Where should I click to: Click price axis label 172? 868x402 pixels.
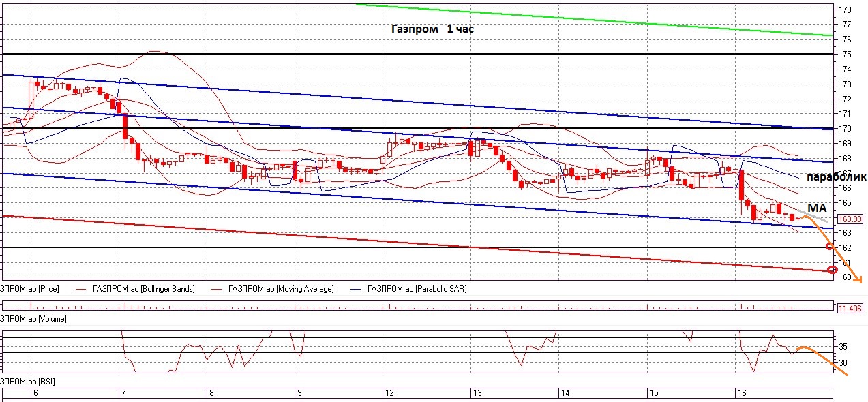[844, 99]
